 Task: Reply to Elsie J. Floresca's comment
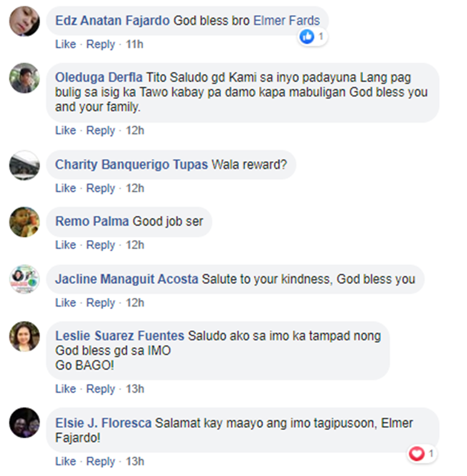pos(101,462)
